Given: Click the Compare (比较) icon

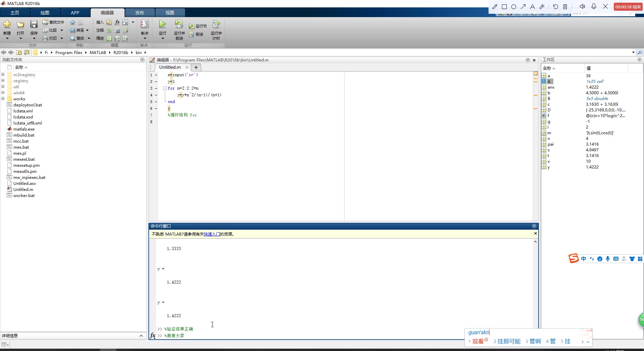Looking at the screenshot, I should (45, 30).
